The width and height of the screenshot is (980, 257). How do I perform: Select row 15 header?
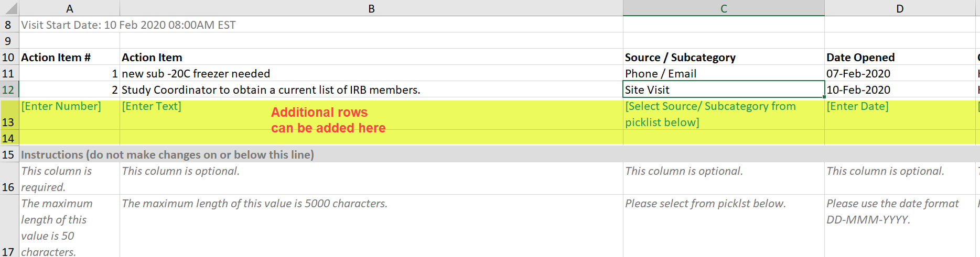point(9,154)
